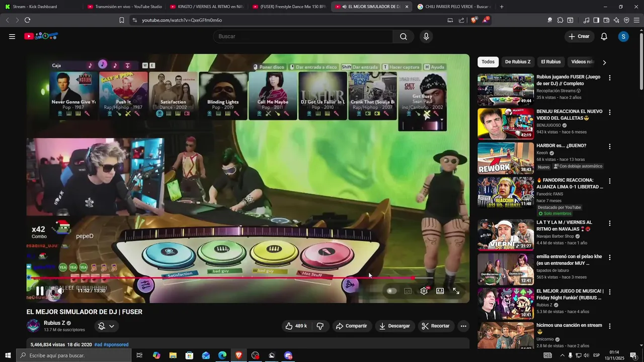Open the Brave VPN shield icon
644x362 pixels.
click(x=626, y=20)
